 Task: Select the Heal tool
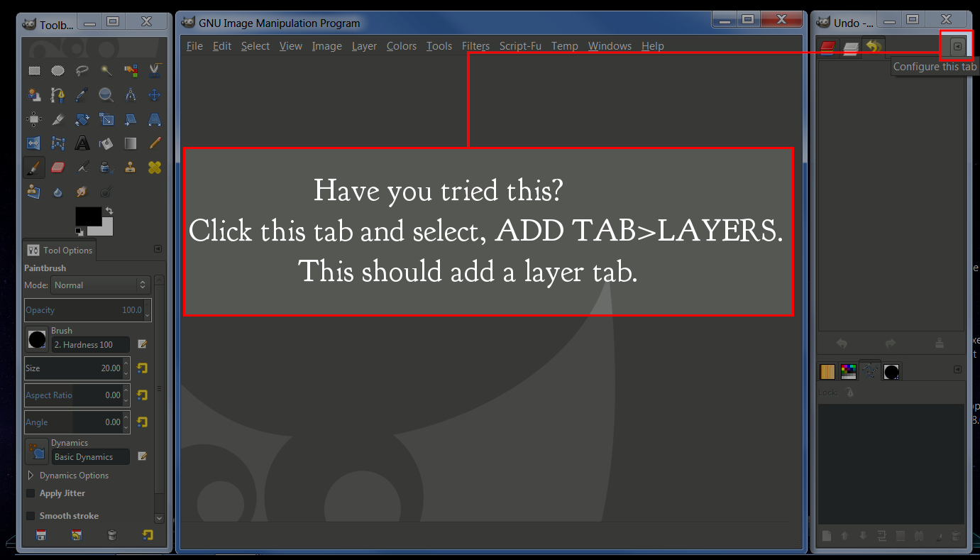[155, 167]
